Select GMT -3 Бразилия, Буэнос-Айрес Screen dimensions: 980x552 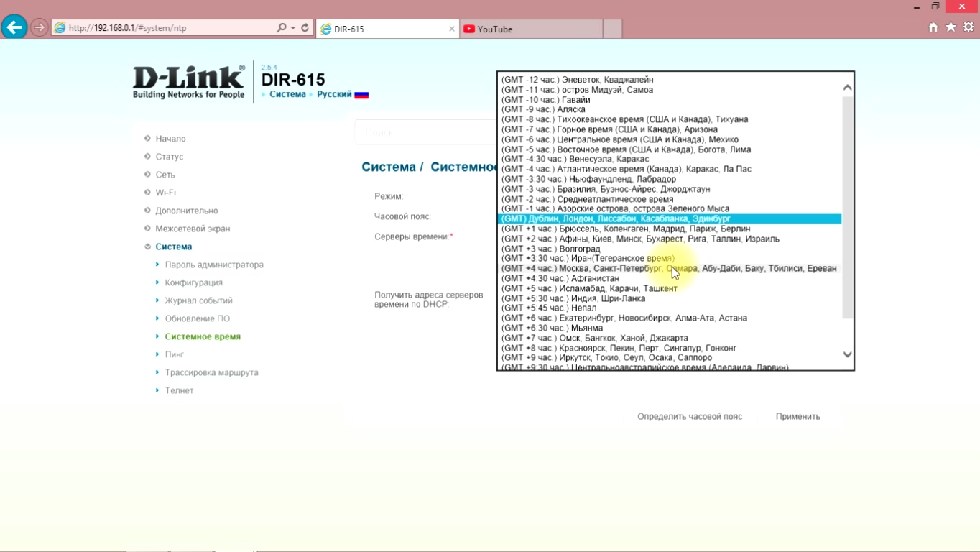point(670,189)
